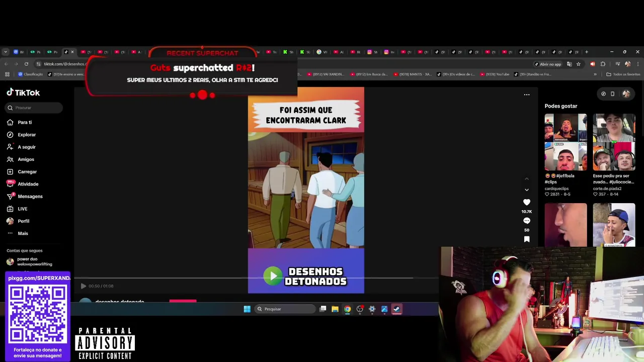Image resolution: width=644 pixels, height=362 pixels.
Task: Reload the page
Action: (x=26, y=64)
